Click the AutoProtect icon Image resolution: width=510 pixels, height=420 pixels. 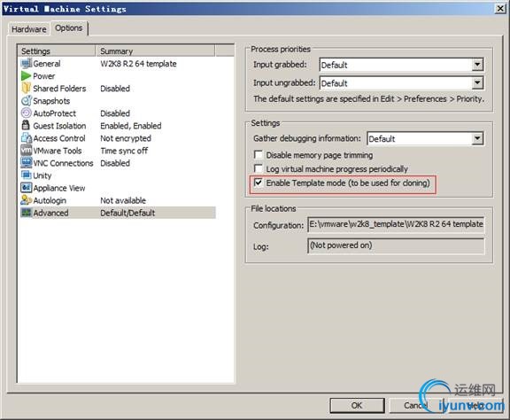pos(27,113)
